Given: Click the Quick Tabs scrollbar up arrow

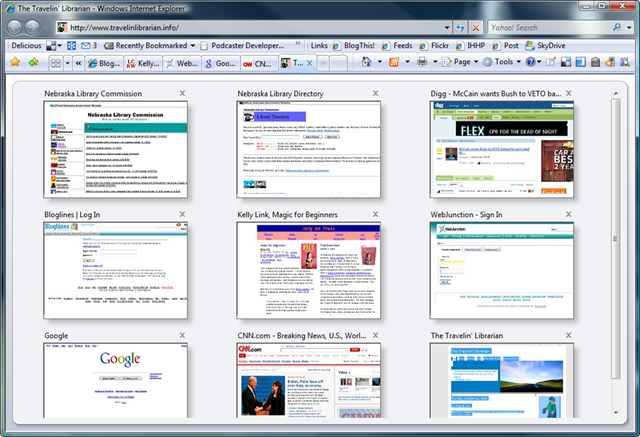Looking at the screenshot, I should 616,93.
